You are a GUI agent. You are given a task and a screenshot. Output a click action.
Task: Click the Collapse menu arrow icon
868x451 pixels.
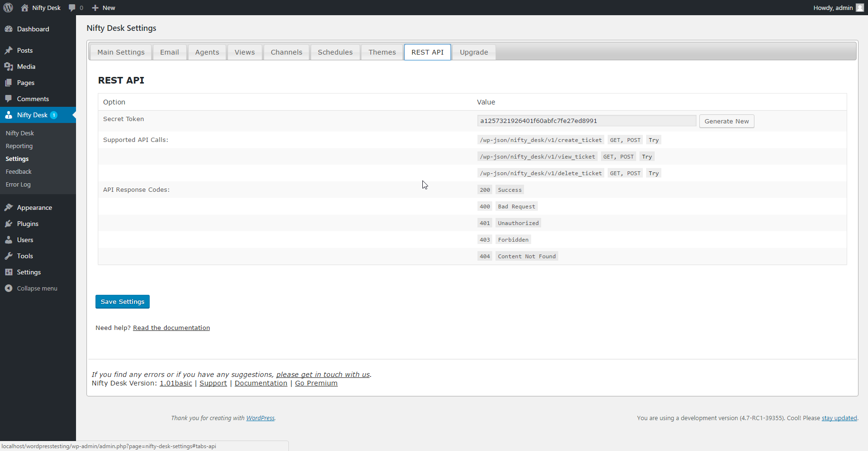pos(9,288)
